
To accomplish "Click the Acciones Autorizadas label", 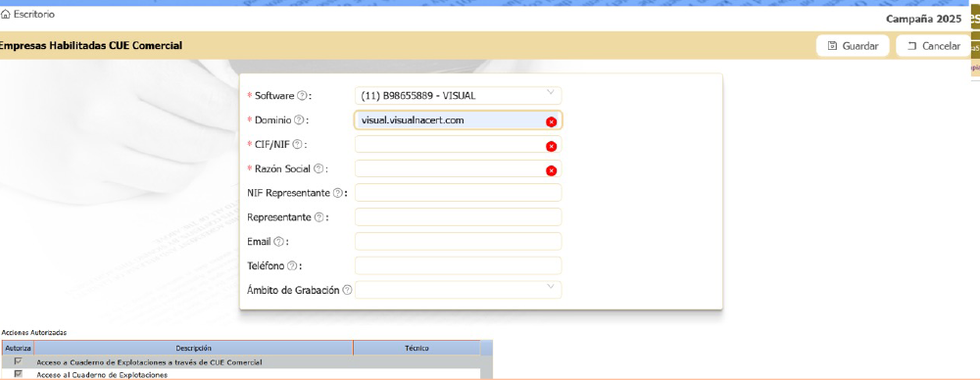I will tap(34, 333).
